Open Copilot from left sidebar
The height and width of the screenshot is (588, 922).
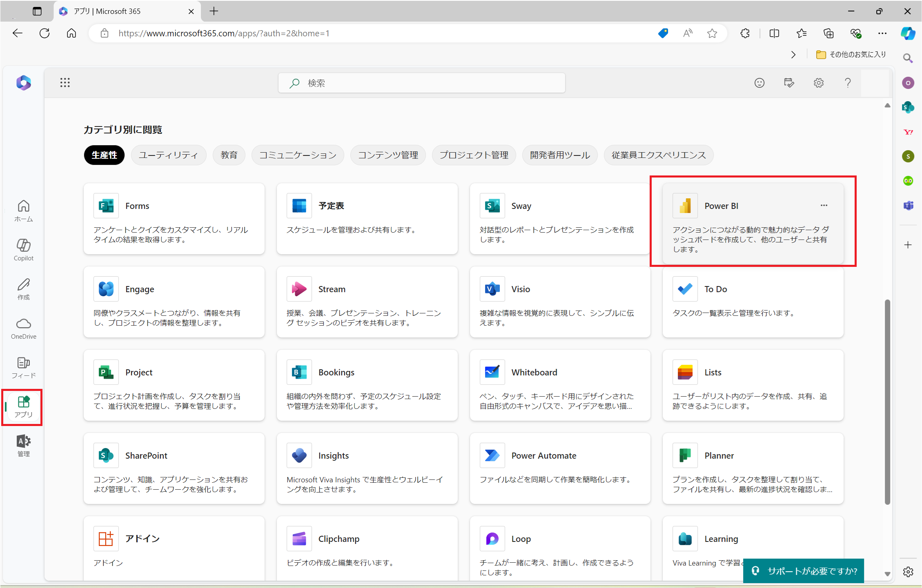click(x=24, y=250)
